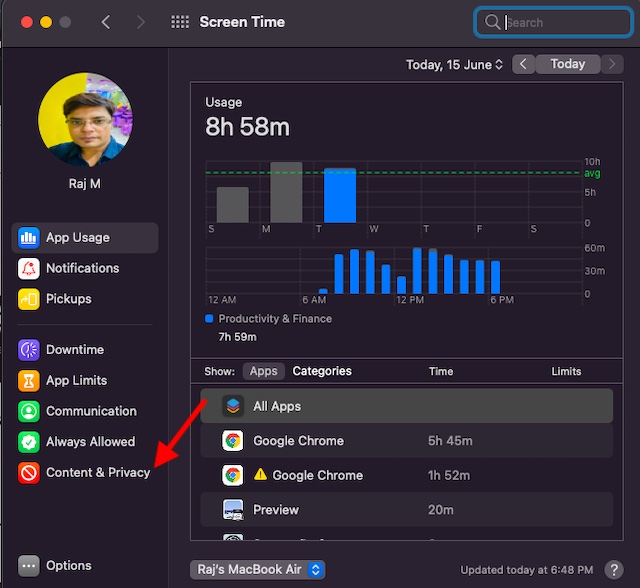Viewport: 640px width, 588px height.
Task: Select Google Chrome 5h 45m row
Action: click(407, 441)
